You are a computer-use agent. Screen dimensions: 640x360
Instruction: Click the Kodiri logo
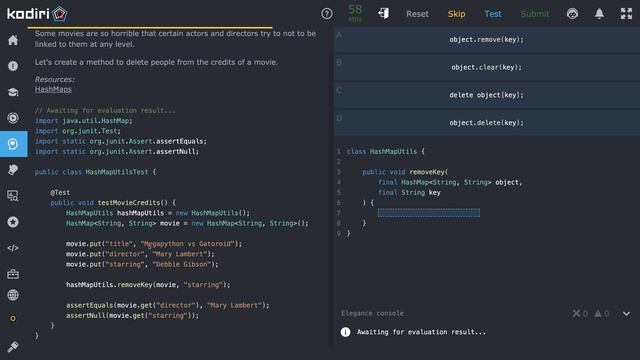pyautogui.click(x=37, y=14)
